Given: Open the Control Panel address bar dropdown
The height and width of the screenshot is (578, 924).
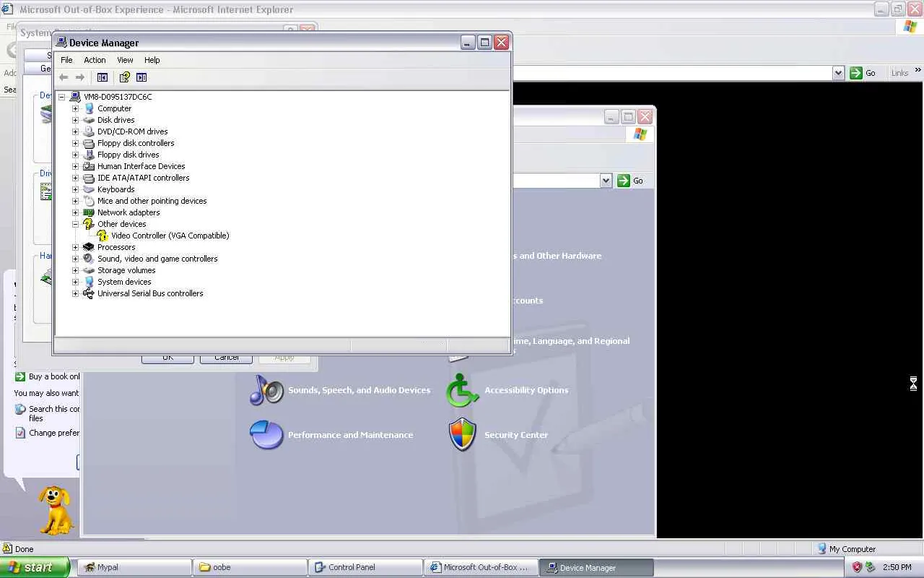Looking at the screenshot, I should [x=606, y=181].
